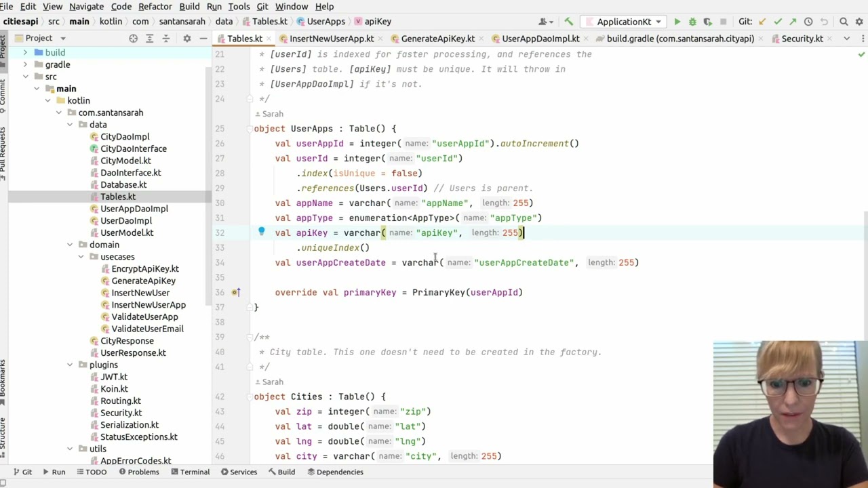Open the Dependencies tool window
Viewport: 868px width, 488px height.
[334, 472]
